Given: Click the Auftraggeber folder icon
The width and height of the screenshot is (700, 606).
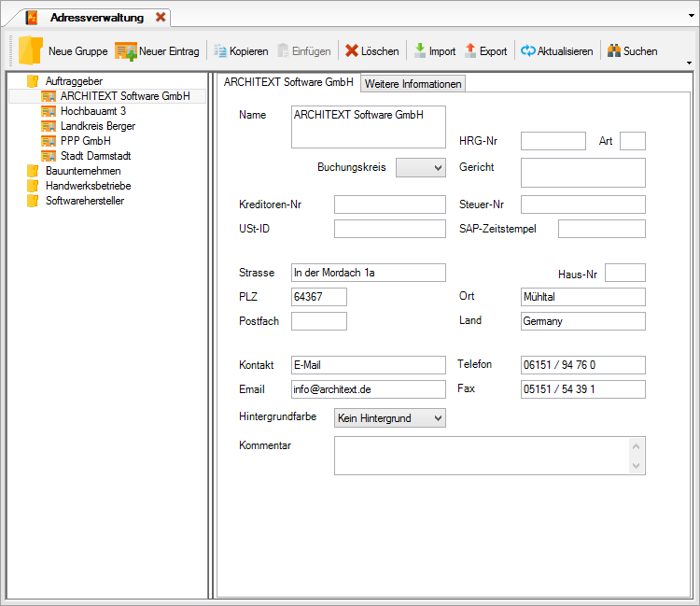Looking at the screenshot, I should click(x=33, y=81).
